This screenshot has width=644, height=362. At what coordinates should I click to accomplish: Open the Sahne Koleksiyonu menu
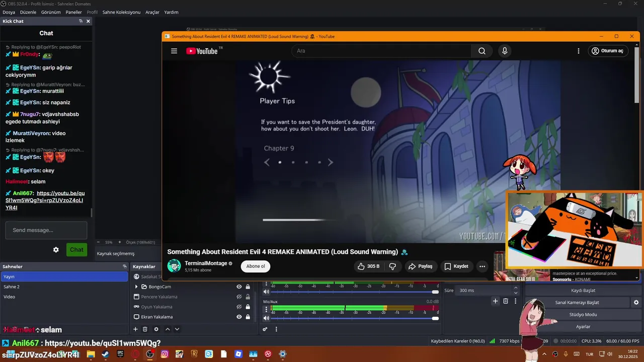click(121, 12)
